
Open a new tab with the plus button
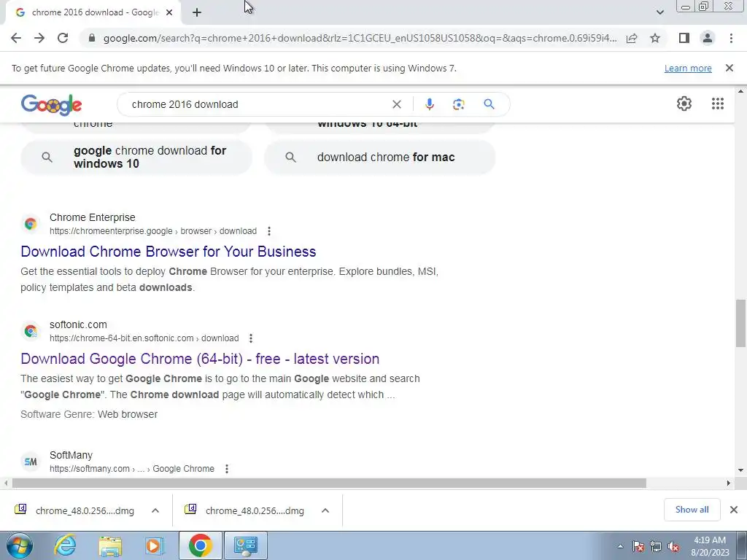(x=197, y=12)
